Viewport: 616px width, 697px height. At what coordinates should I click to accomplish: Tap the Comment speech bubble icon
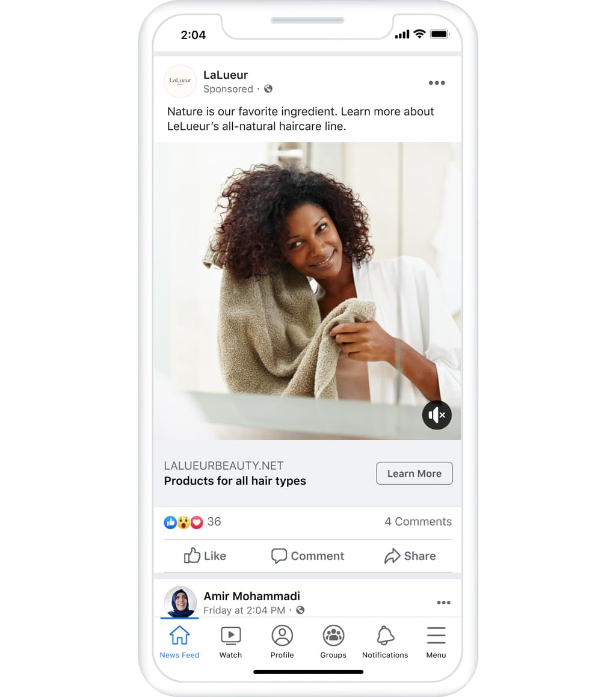279,556
